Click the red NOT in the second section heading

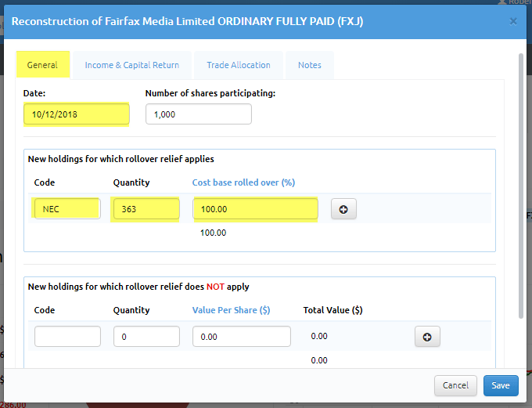[x=215, y=287]
